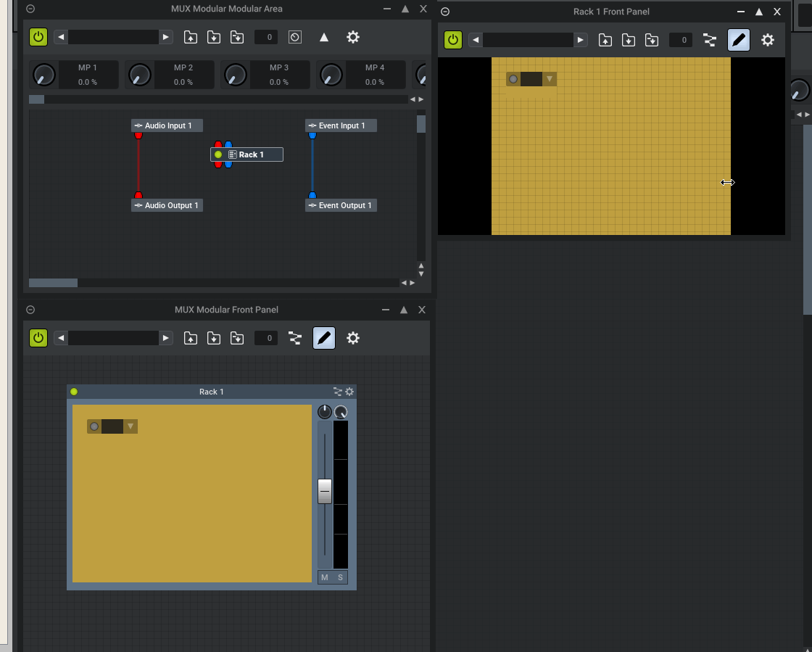Toggle Rack 1 module green power LED
This screenshot has height=652, width=812.
click(x=218, y=154)
